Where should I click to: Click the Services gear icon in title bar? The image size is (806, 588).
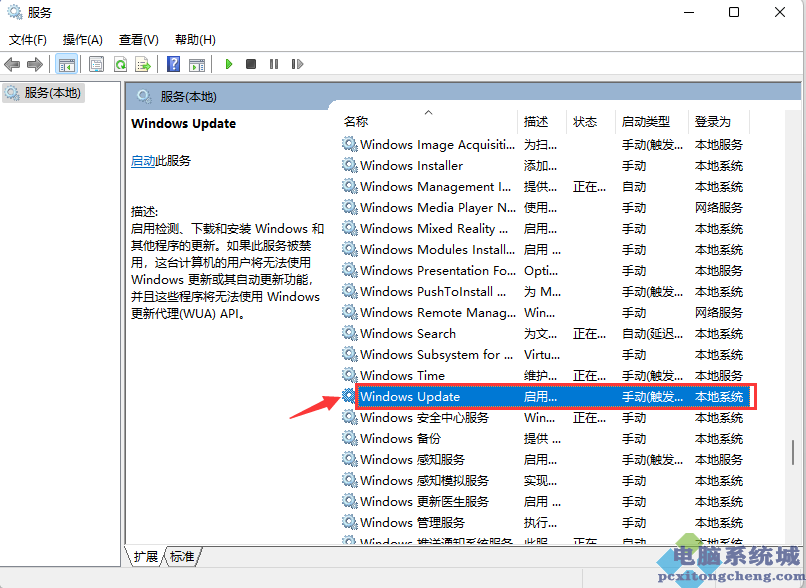pyautogui.click(x=14, y=11)
